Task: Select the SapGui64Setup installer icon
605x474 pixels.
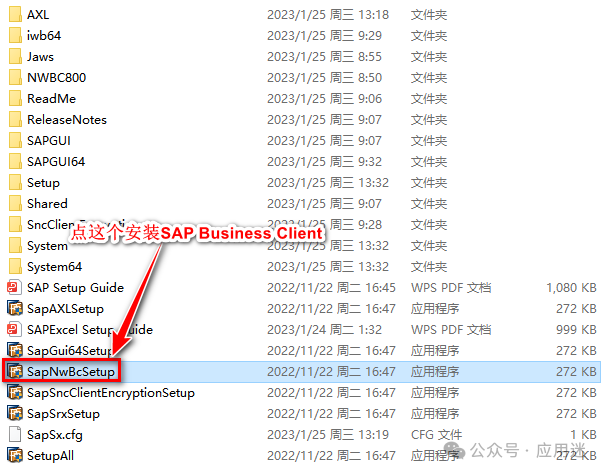Action: (15, 350)
